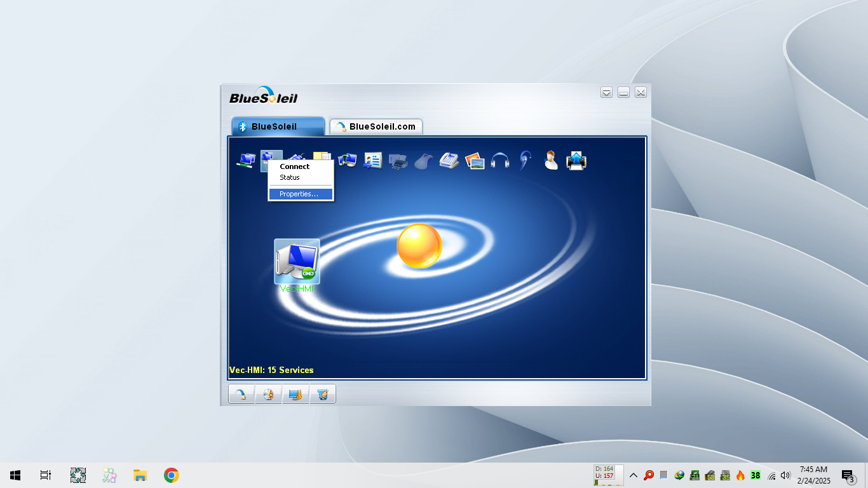Screen dimensions: 868x488
Task: Click the Information Synchronization service icon
Action: [x=348, y=160]
